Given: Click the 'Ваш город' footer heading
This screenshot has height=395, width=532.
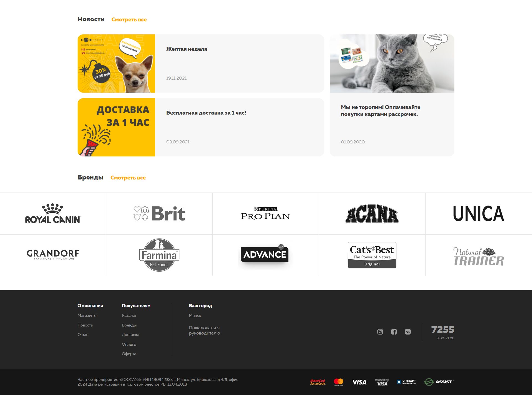Looking at the screenshot, I should (x=200, y=306).
